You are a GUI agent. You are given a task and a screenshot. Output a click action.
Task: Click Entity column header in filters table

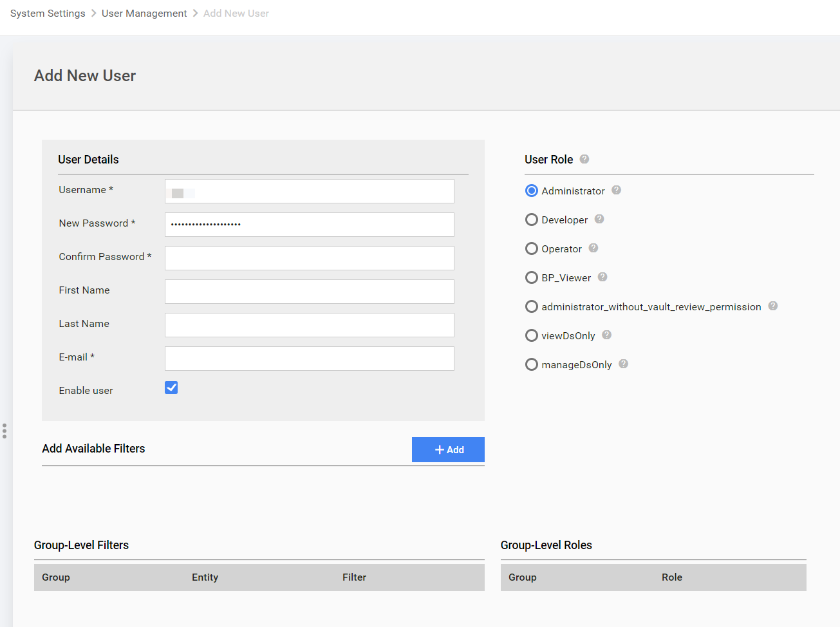click(205, 577)
